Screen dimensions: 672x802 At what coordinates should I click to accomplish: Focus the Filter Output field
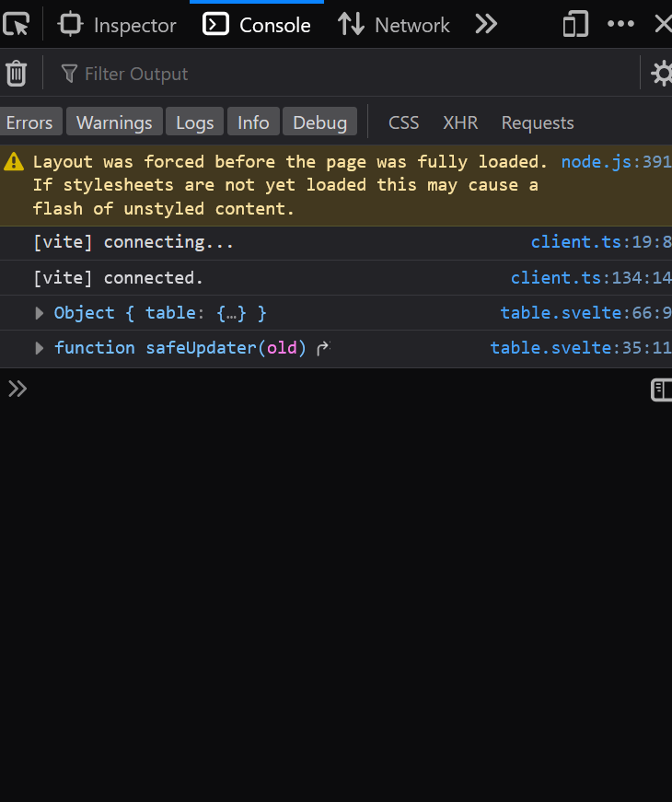pyautogui.click(x=348, y=74)
